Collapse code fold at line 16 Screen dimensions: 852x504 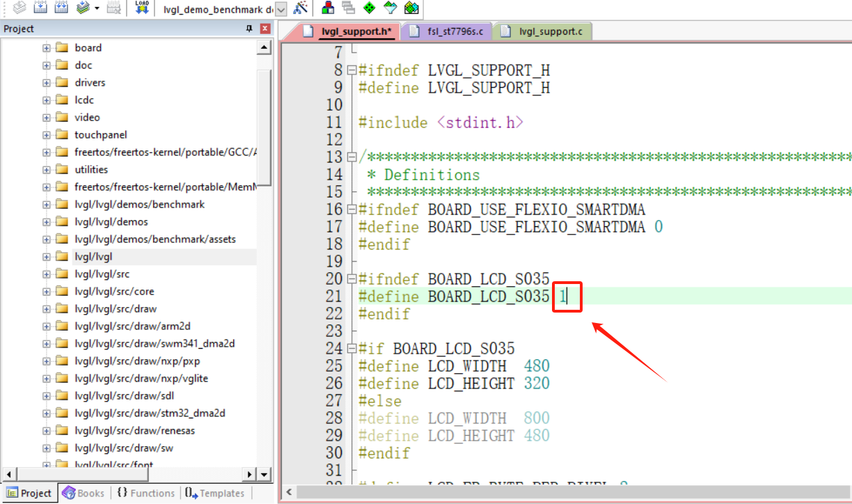[x=352, y=210]
